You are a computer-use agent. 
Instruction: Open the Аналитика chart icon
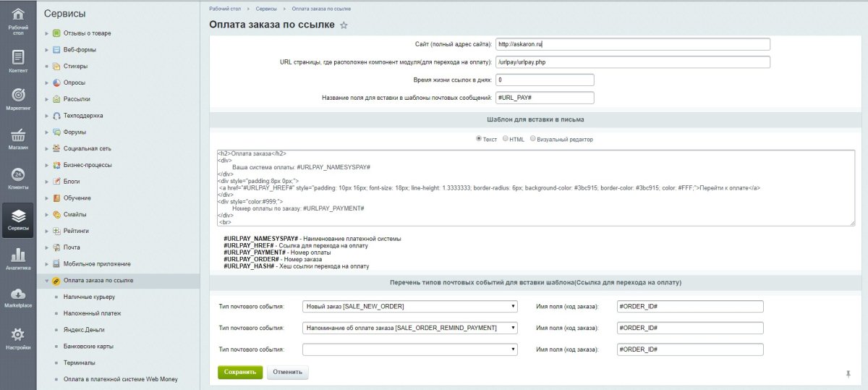[x=18, y=257]
